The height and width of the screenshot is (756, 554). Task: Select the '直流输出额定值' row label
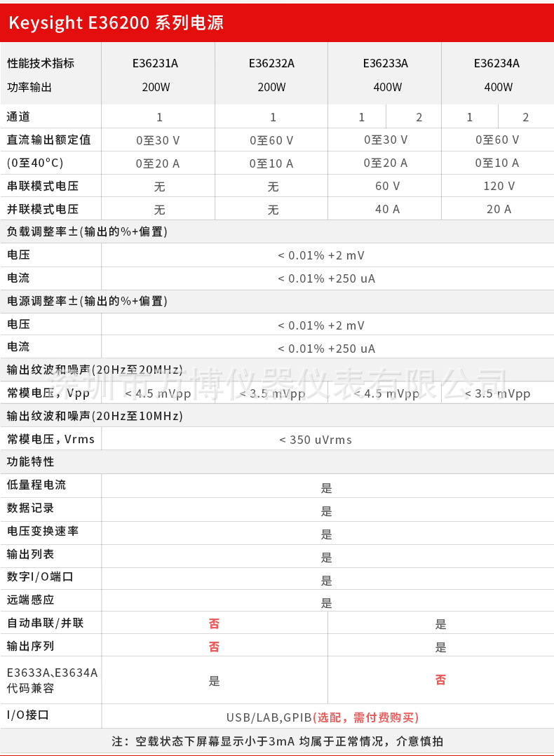48,140
